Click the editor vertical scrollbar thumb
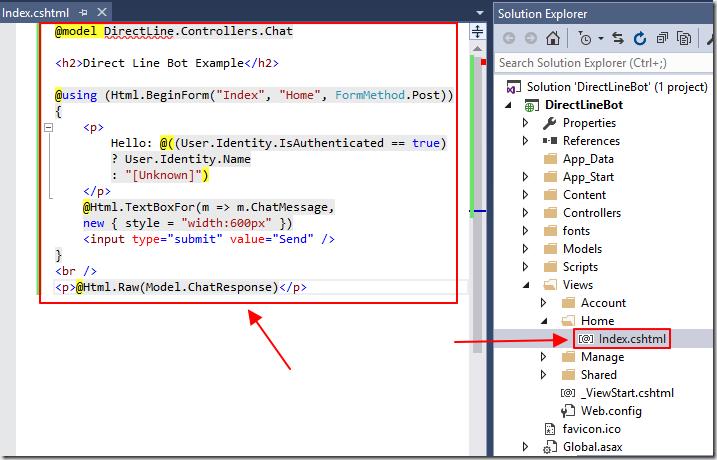 pos(477,203)
